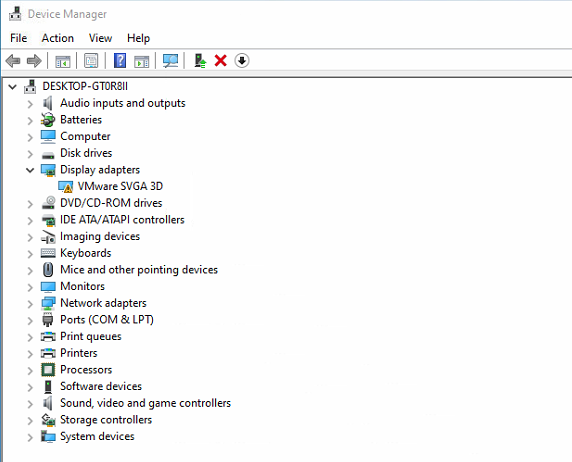
Task: Click the System devices category icon
Action: 48,436
